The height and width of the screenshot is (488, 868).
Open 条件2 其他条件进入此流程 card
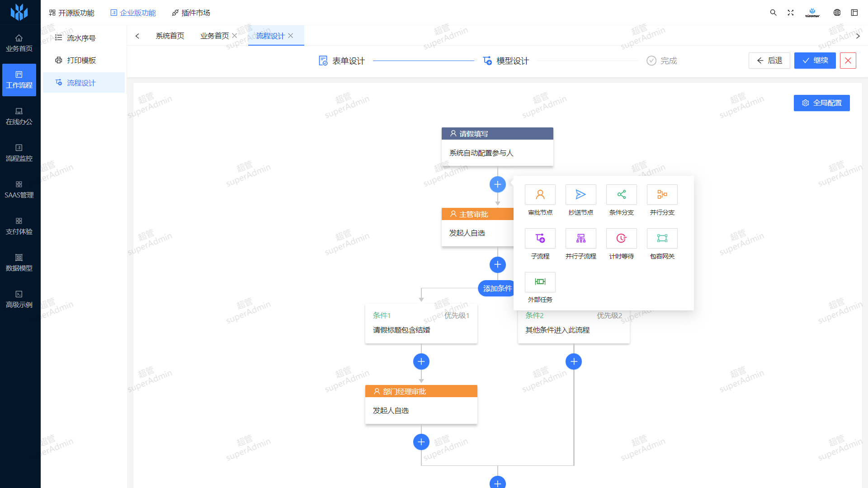coord(574,327)
